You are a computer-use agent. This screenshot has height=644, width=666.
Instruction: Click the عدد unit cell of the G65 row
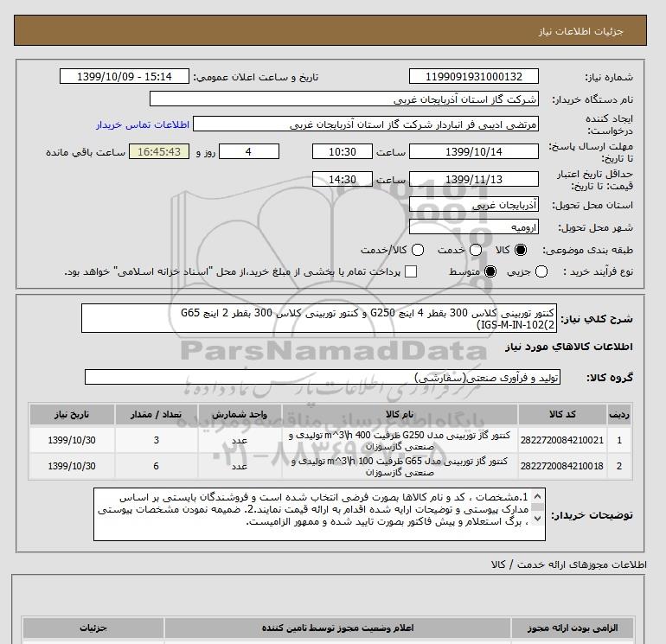click(x=240, y=466)
